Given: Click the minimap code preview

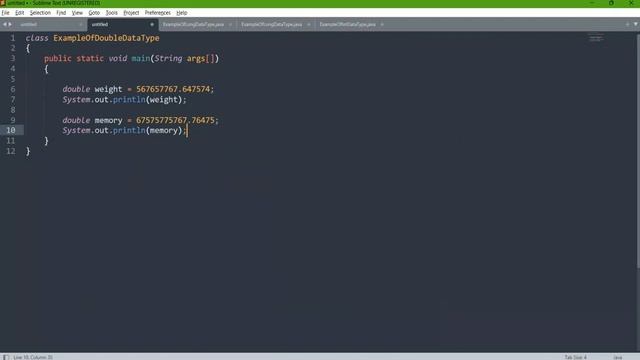Looking at the screenshot, I should tap(596, 38).
